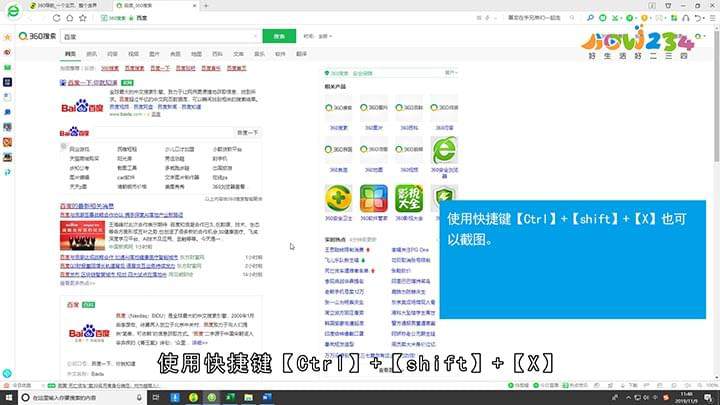
Task: Select the 资讯 search tab
Action: click(91, 54)
